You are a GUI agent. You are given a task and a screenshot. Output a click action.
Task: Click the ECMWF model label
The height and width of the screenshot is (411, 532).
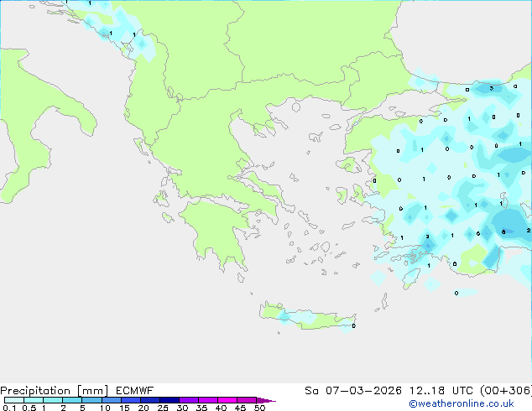tap(135, 391)
